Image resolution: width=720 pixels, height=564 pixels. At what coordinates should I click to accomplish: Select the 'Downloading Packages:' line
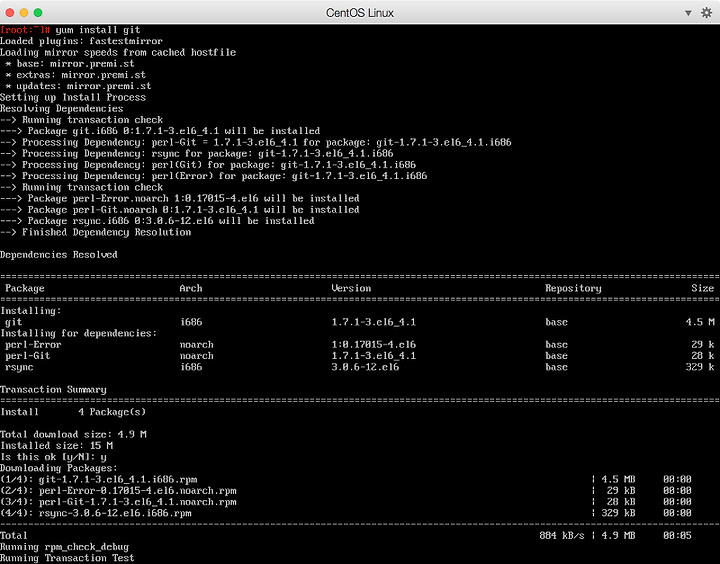(59, 468)
